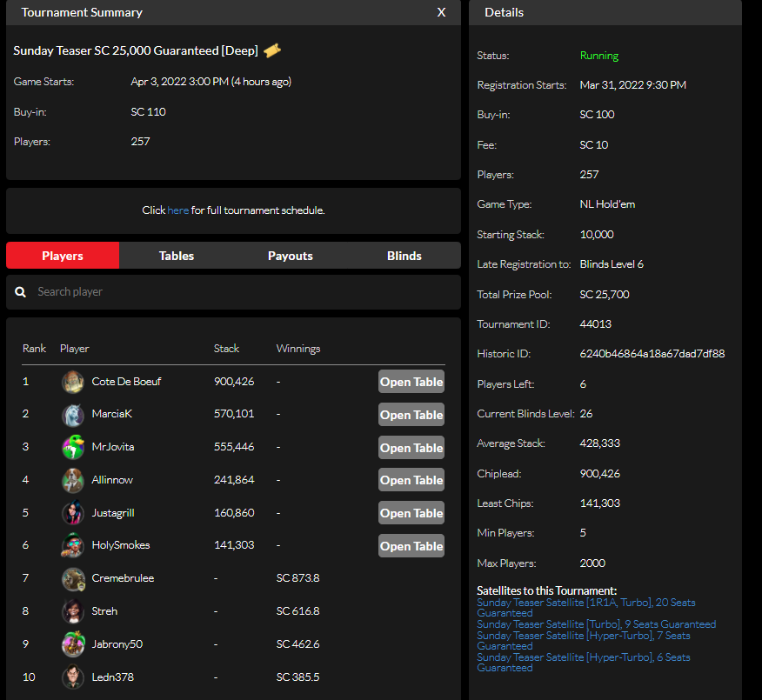The width and height of the screenshot is (762, 700).
Task: Open the Hyper-Turbo 7 Seats satellite link
Action: (583, 641)
